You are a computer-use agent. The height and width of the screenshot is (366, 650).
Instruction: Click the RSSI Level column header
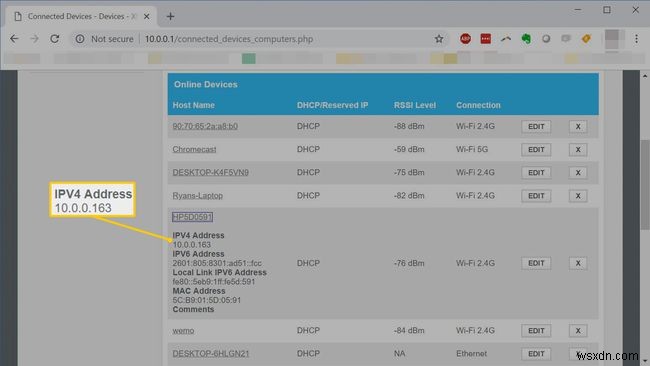(x=415, y=105)
